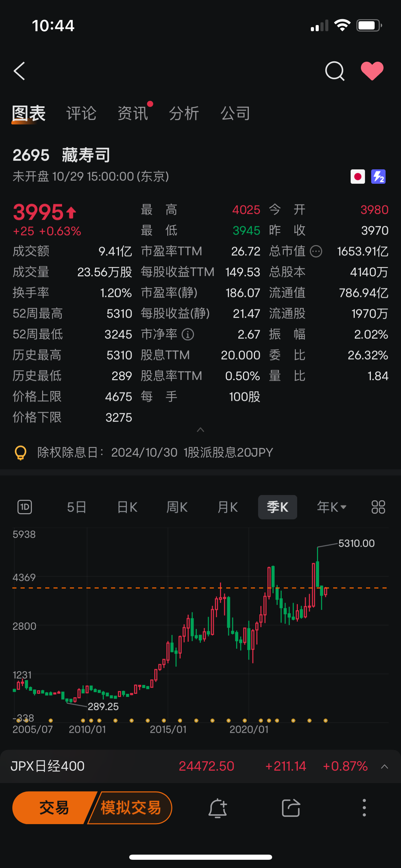Tap the lightbulb dividend notice icon
401x868 pixels.
click(x=21, y=453)
